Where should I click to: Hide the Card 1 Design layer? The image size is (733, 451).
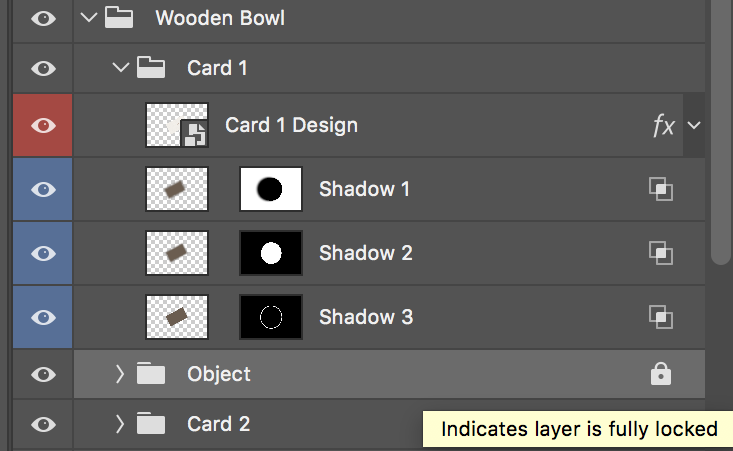click(x=43, y=125)
